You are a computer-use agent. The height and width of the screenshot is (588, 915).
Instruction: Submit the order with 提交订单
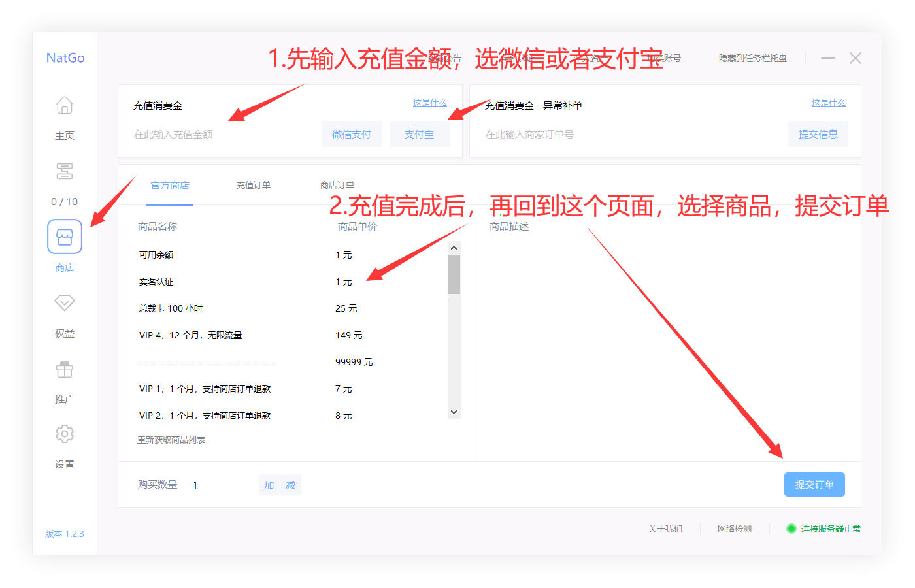(814, 484)
